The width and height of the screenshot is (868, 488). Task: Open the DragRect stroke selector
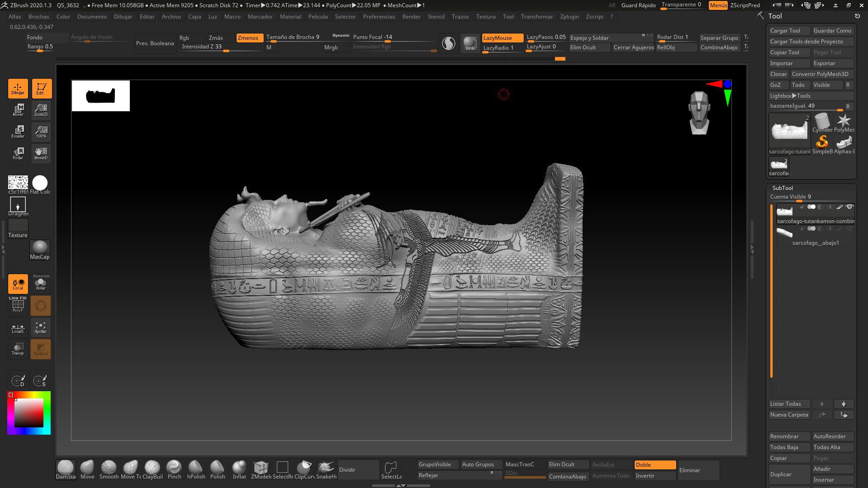pyautogui.click(x=18, y=206)
